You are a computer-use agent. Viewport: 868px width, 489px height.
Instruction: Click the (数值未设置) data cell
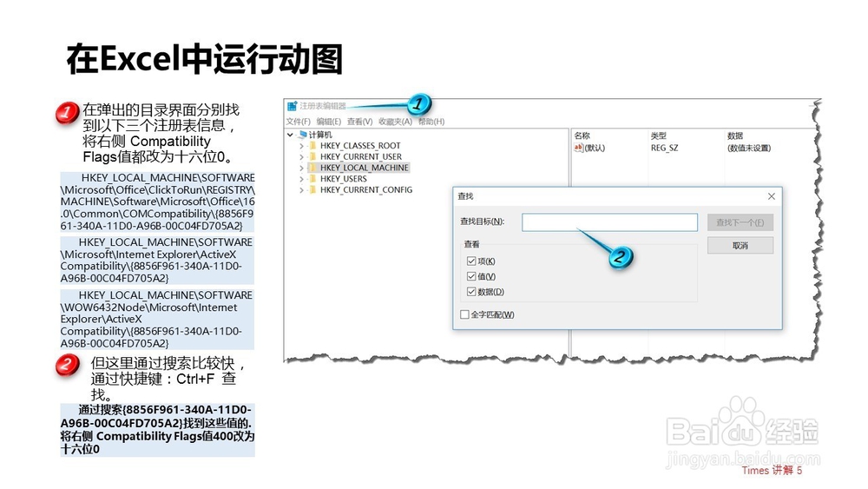749,148
